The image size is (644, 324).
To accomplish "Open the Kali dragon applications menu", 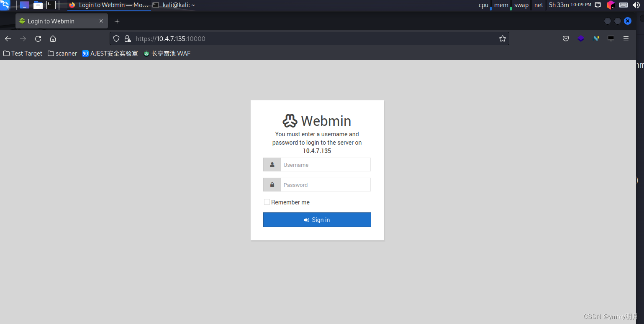I will click(x=5, y=5).
